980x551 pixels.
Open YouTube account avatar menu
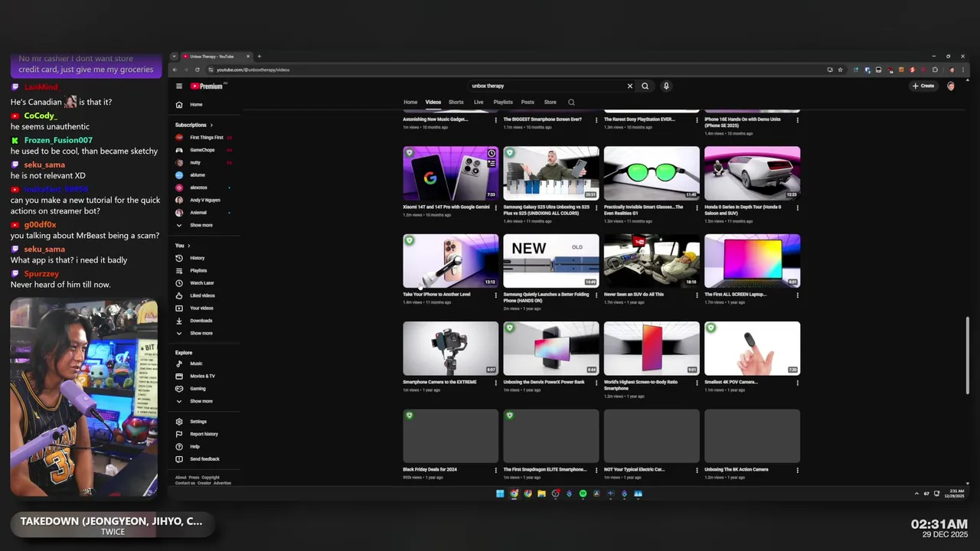pos(951,86)
